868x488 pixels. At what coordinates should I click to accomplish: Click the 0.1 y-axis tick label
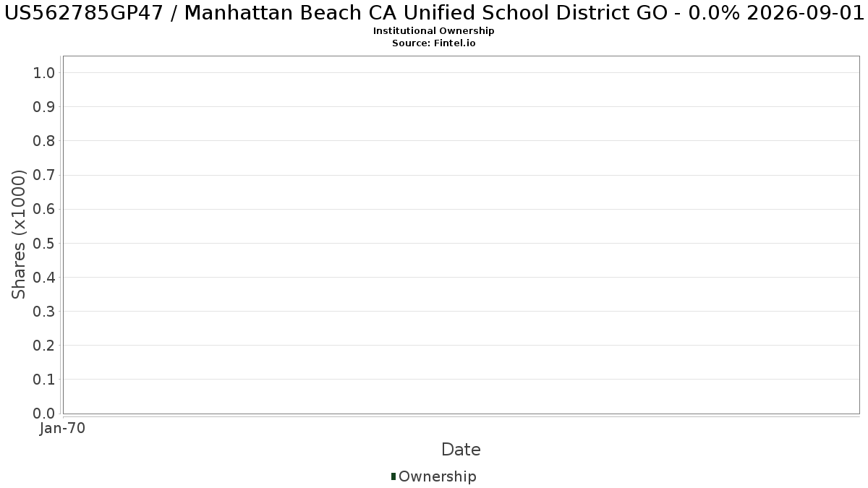click(x=44, y=380)
